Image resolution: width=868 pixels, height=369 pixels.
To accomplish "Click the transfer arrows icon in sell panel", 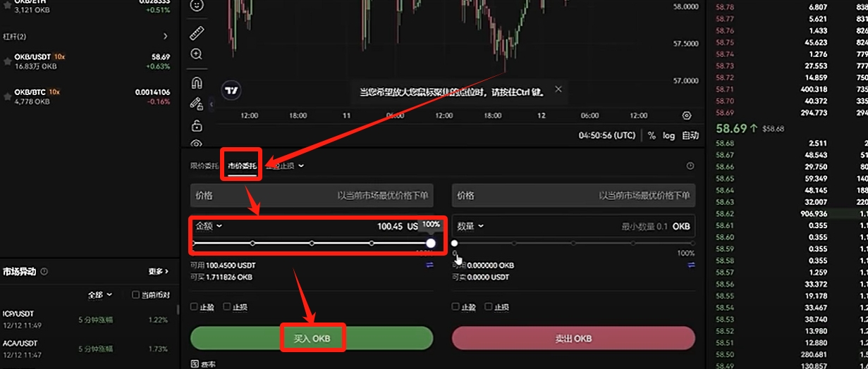I will point(691,265).
